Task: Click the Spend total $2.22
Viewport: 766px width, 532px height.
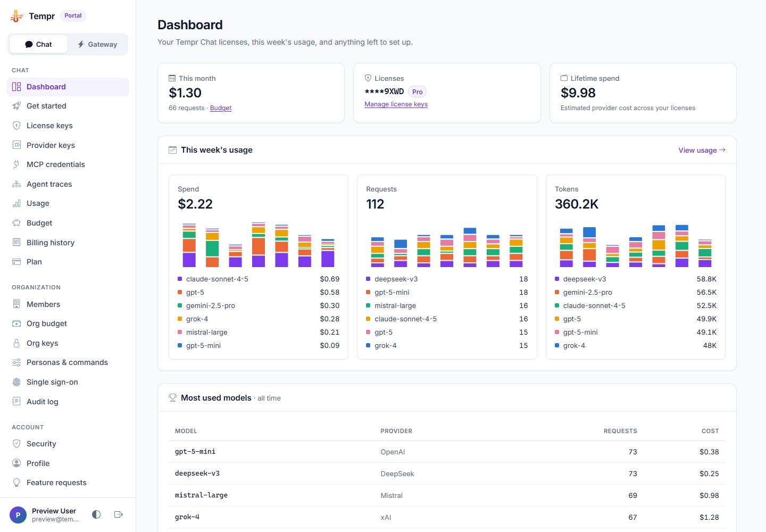Action: pyautogui.click(x=195, y=204)
